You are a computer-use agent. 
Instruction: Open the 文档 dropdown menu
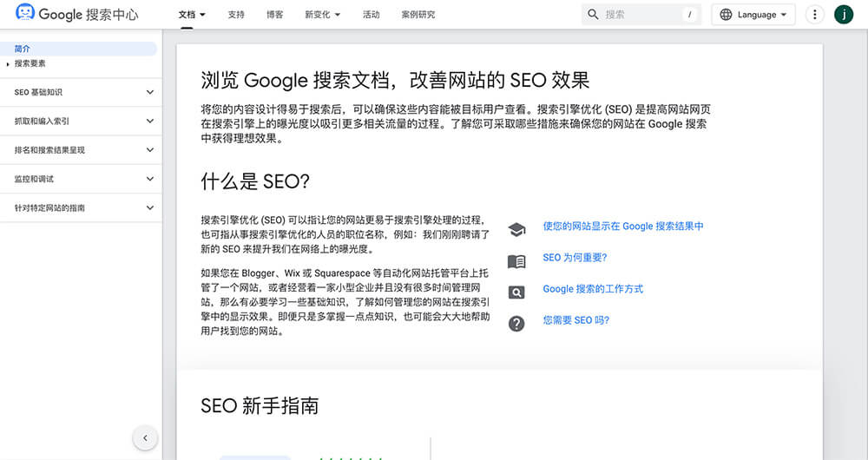192,15
